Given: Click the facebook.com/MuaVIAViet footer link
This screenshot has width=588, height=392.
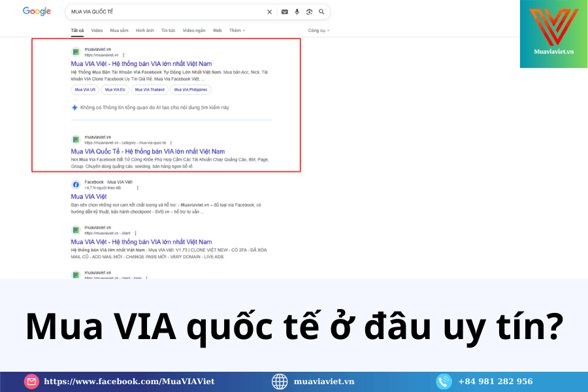Looking at the screenshot, I should click(x=129, y=382).
